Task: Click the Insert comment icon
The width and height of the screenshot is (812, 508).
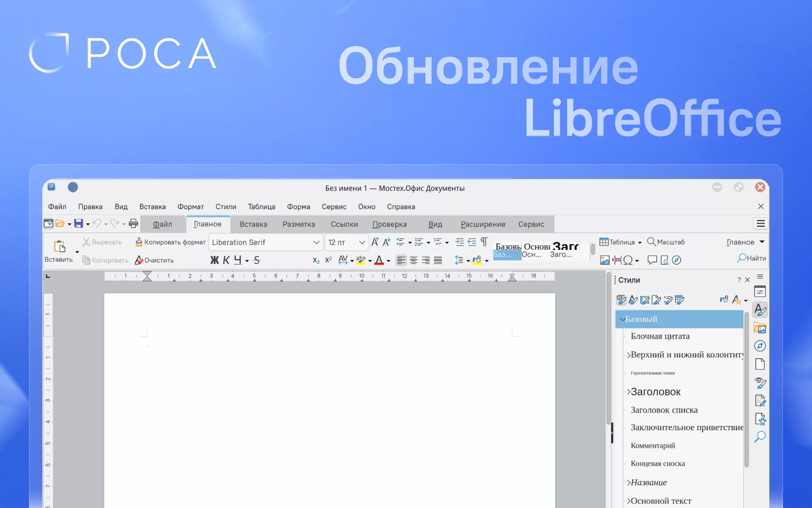Action: click(652, 260)
